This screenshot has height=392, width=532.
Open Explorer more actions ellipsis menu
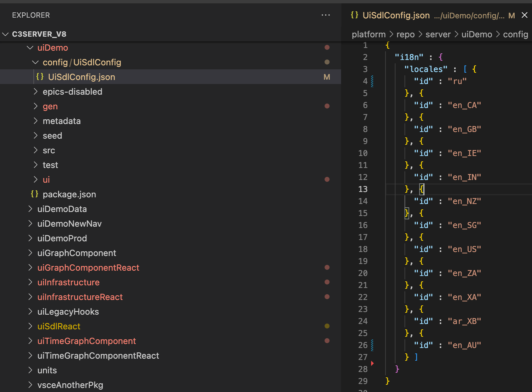[x=325, y=15]
